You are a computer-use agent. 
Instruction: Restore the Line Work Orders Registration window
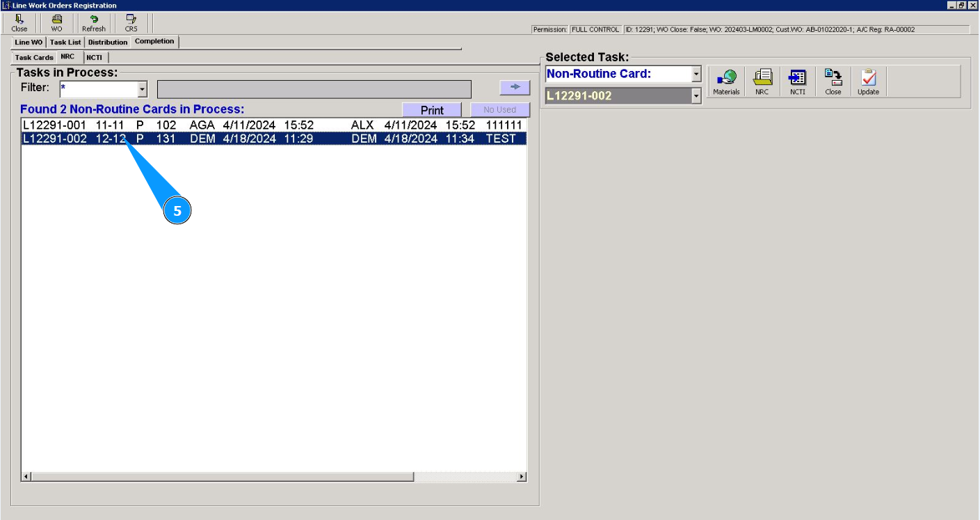[x=962, y=5]
